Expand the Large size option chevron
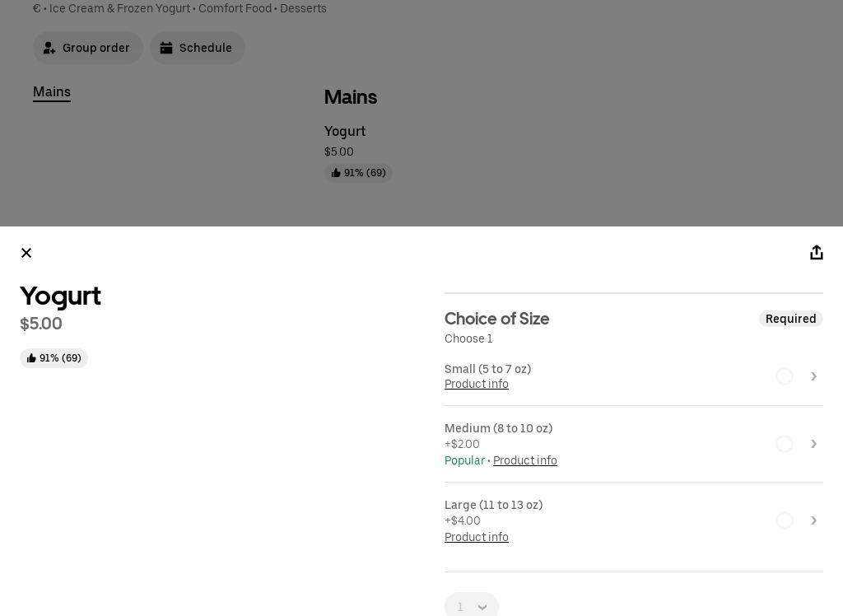Screen dimensions: 843x616 pos(813,520)
